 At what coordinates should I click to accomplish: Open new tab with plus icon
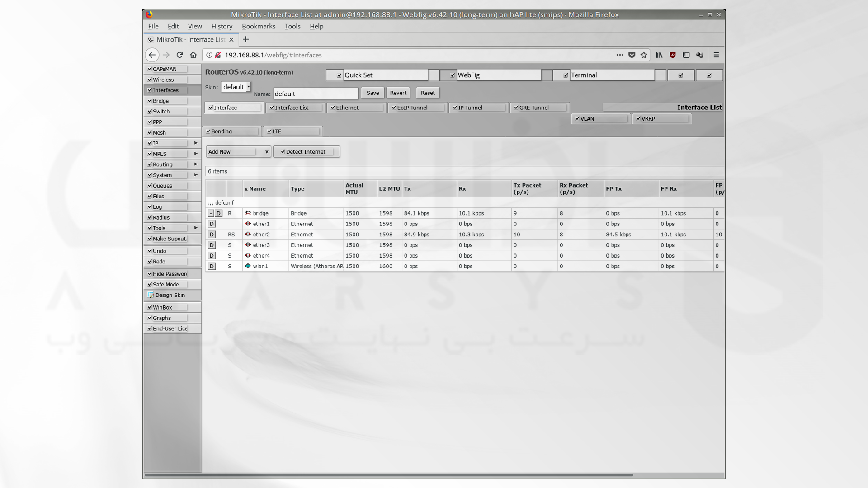[x=246, y=39]
